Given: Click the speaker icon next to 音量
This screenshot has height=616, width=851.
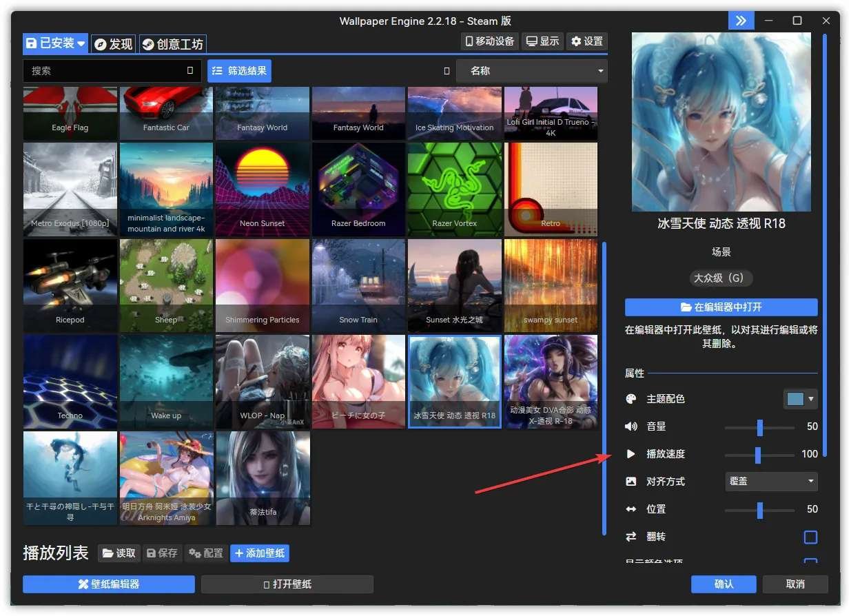Looking at the screenshot, I should 631,426.
